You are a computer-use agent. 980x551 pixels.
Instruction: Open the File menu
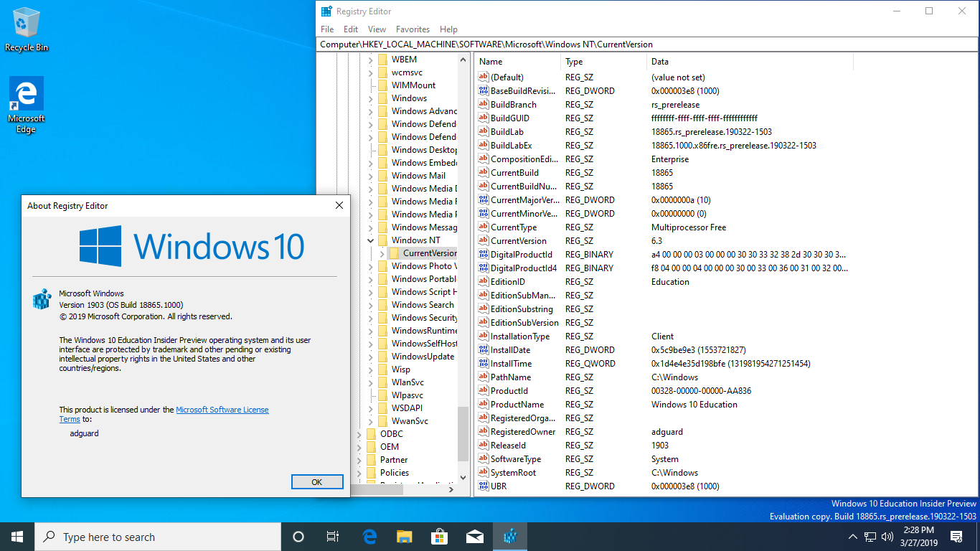tap(327, 29)
